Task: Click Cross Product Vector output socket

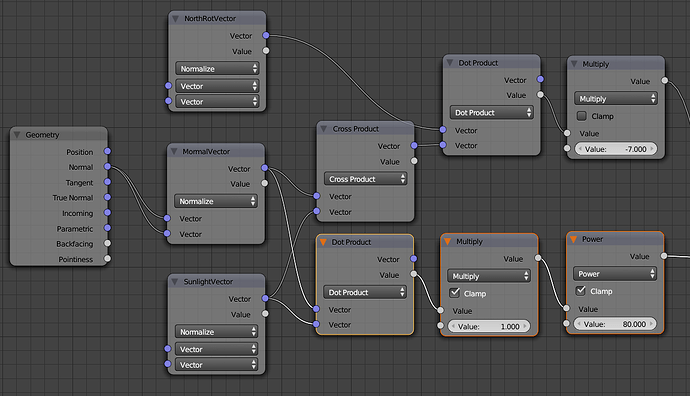Action: (x=414, y=146)
